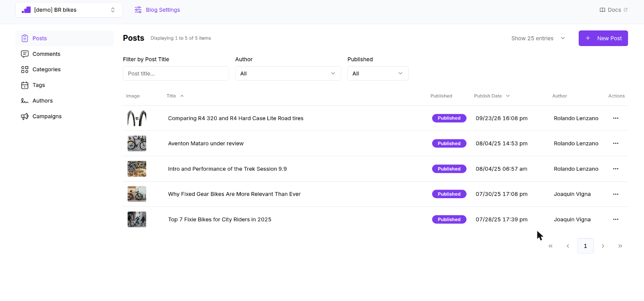
Task: Open Campaigns in the sidebar
Action: 64,116
